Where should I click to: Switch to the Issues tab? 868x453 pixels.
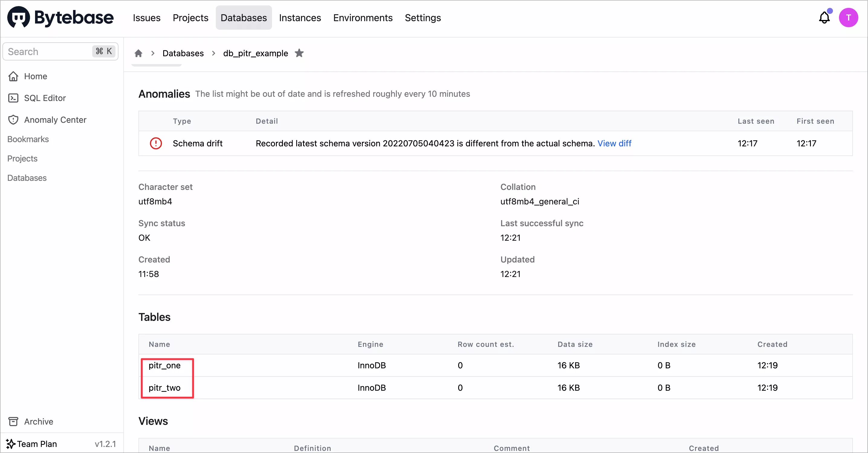coord(147,18)
